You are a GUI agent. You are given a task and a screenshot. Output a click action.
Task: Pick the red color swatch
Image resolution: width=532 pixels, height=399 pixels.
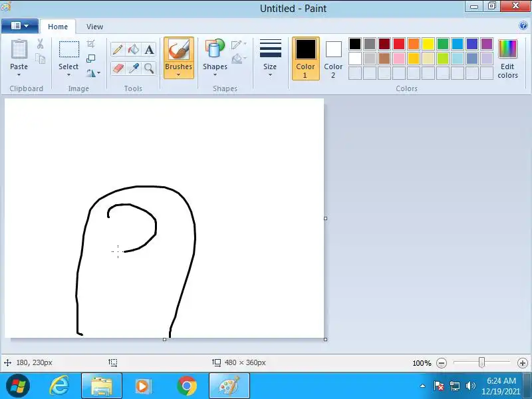399,44
